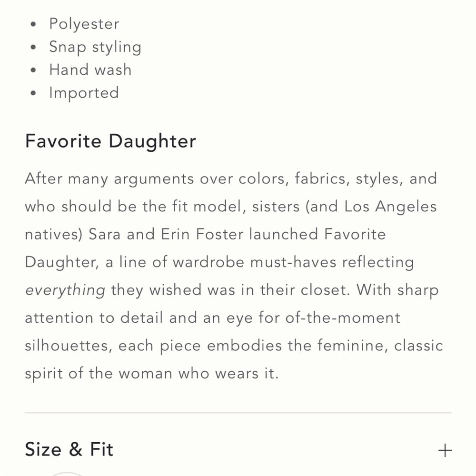This screenshot has width=476, height=476.
Task: Tap the partial circle below Size & Fit
Action: click(66, 474)
